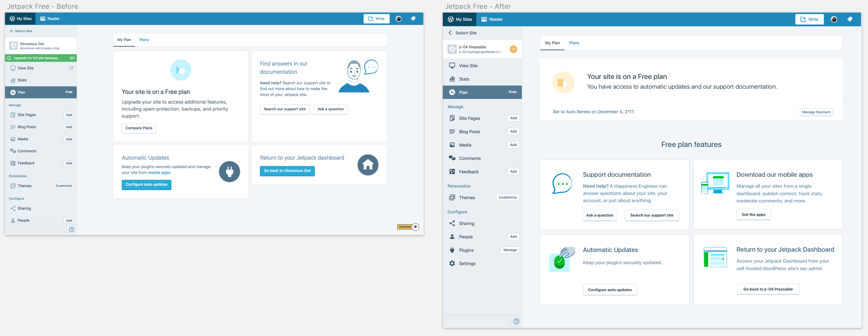This screenshot has height=336, width=868.
Task: Select My Plan tab in After window
Action: tap(552, 43)
